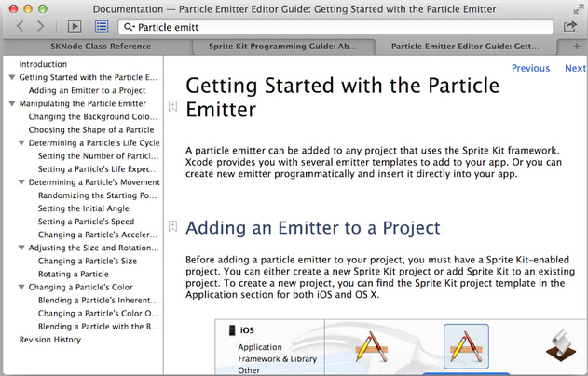Collapse Manipulating the Particle Emitter section

(11, 104)
